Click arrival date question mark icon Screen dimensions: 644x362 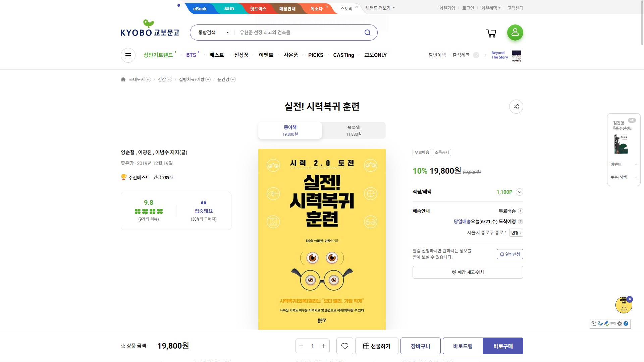coord(520,222)
